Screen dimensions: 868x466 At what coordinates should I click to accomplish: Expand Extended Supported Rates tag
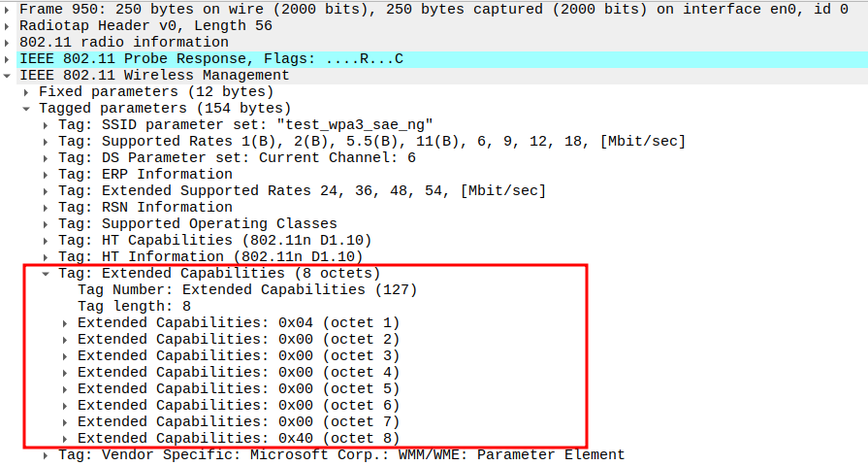[47, 191]
